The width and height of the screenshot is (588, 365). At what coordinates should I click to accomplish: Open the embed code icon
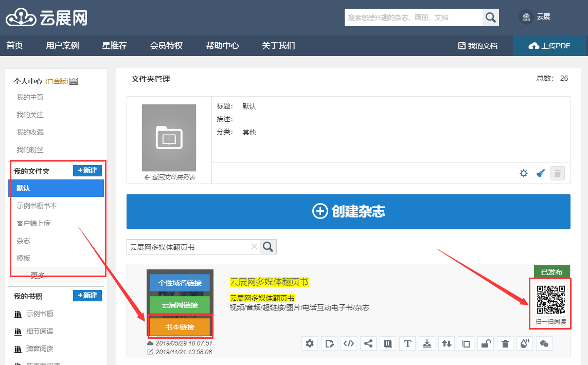[349, 343]
